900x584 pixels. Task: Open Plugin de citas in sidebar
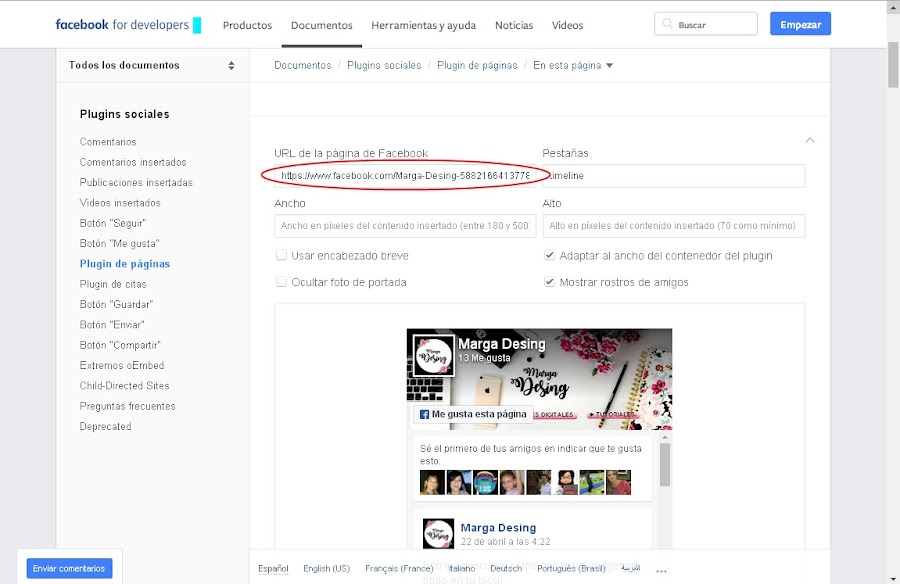(113, 284)
